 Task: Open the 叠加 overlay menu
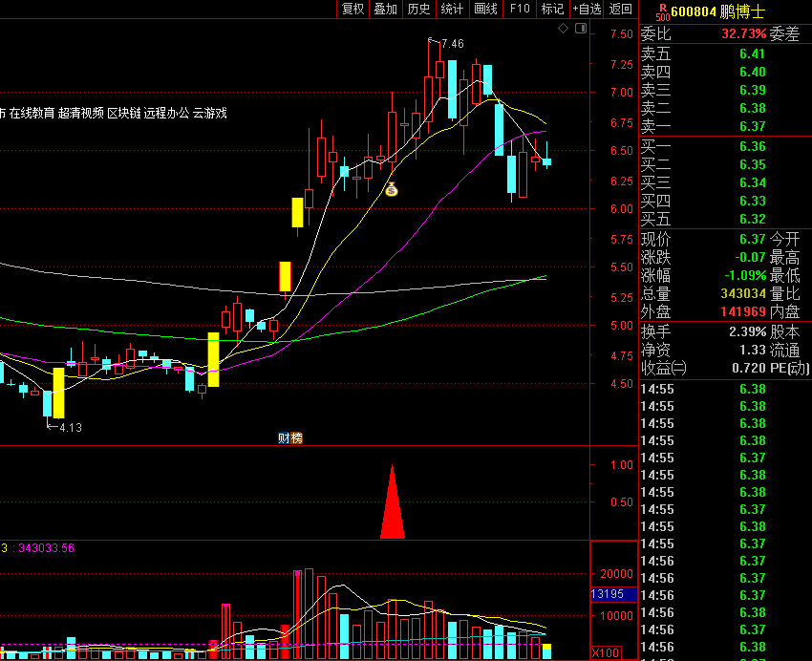[385, 9]
